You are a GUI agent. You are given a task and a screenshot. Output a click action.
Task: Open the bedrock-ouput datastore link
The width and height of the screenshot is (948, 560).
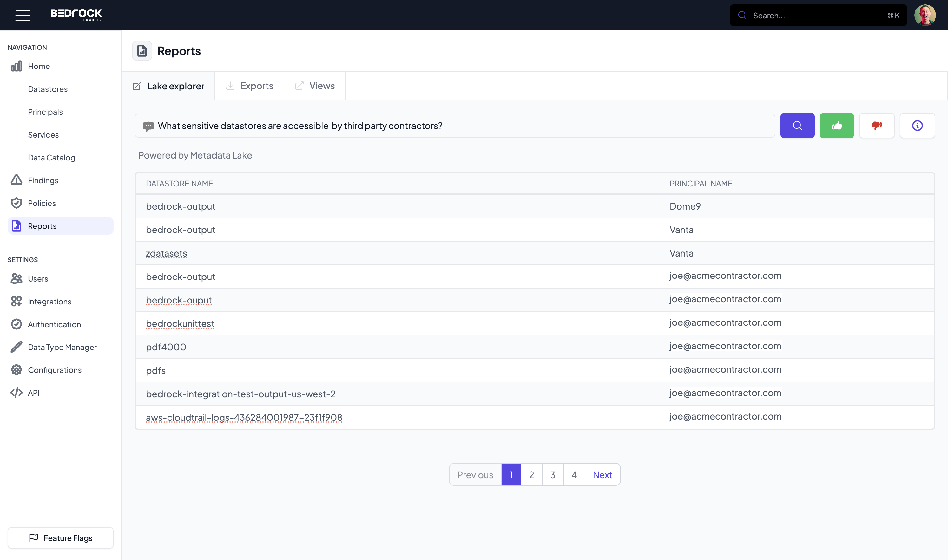coord(179,299)
